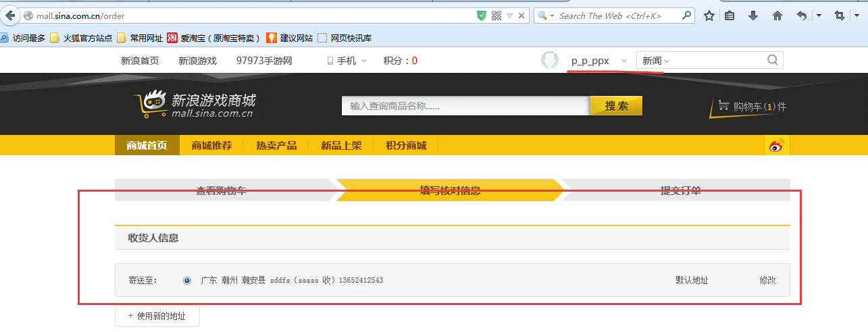Expand the 手机 dropdown menu
This screenshot has height=332, width=868.
point(347,61)
